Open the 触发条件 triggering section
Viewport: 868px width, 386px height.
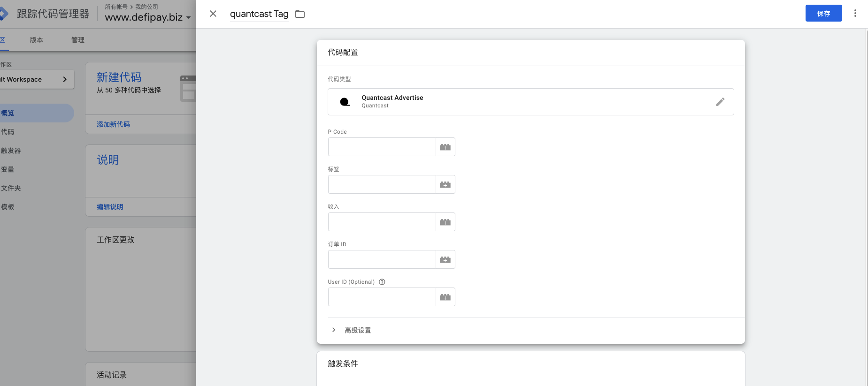tap(530, 369)
